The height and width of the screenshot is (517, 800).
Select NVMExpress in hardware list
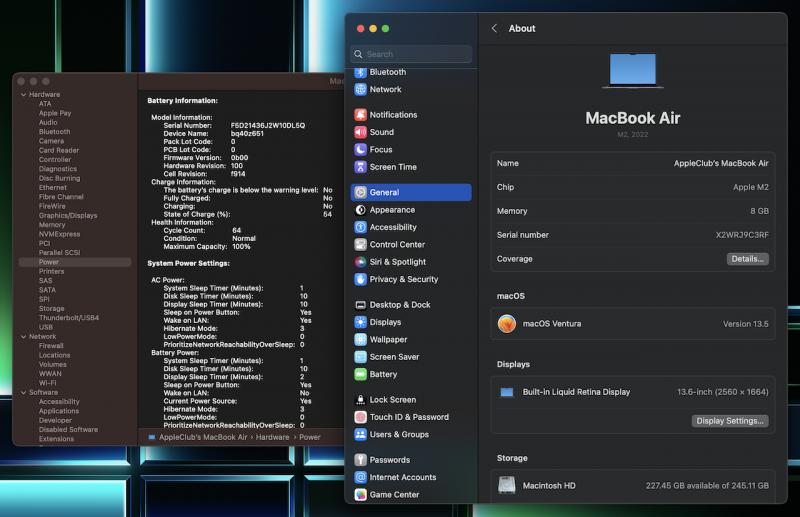[59, 234]
